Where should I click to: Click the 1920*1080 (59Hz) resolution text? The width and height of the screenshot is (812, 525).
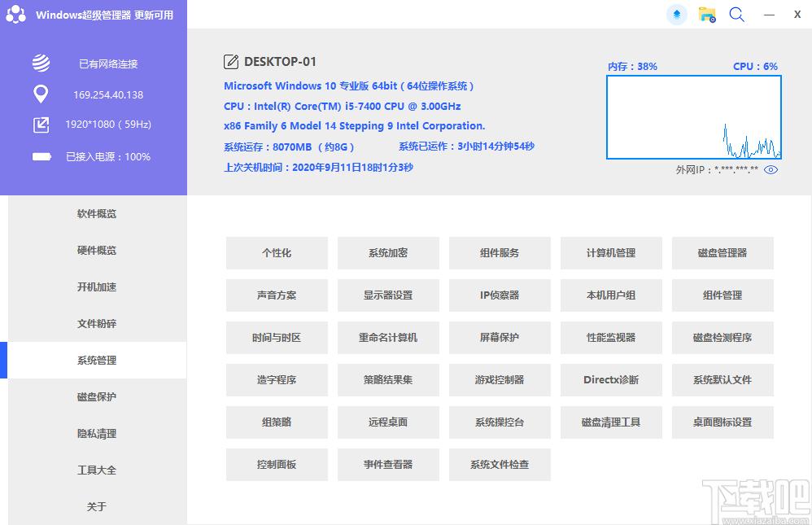pos(108,125)
